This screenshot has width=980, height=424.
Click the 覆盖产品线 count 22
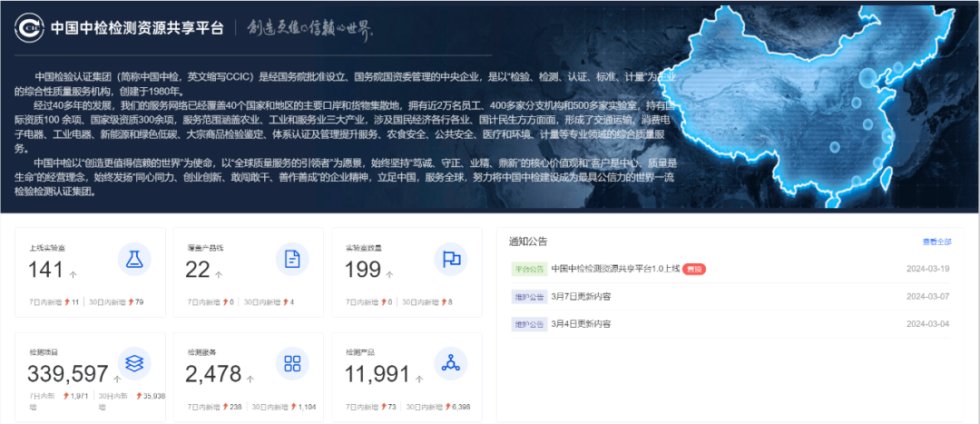point(198,270)
